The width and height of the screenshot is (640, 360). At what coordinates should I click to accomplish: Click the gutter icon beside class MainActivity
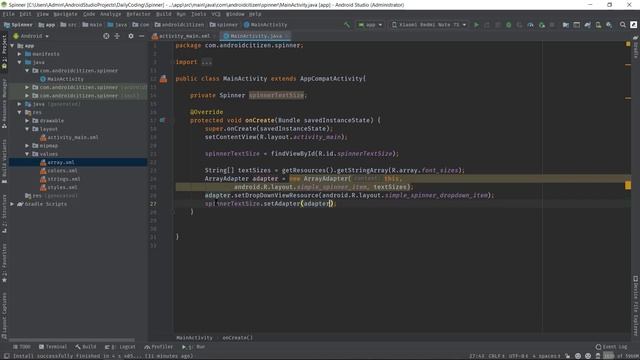click(163, 79)
